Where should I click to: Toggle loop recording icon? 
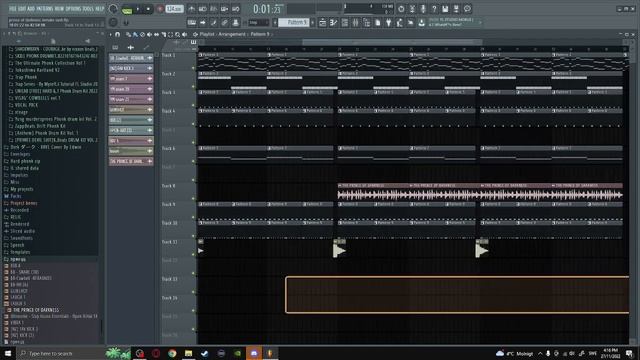pyautogui.click(x=236, y=9)
